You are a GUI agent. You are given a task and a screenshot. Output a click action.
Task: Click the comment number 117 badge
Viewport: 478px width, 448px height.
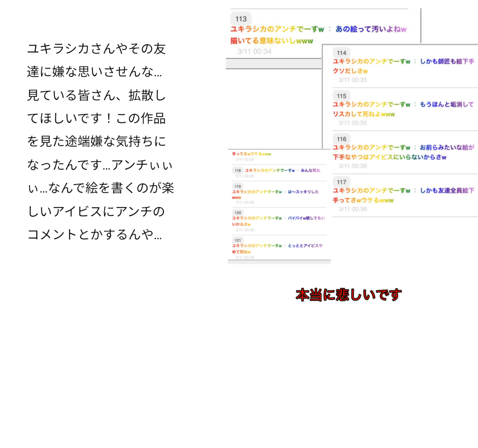(342, 182)
